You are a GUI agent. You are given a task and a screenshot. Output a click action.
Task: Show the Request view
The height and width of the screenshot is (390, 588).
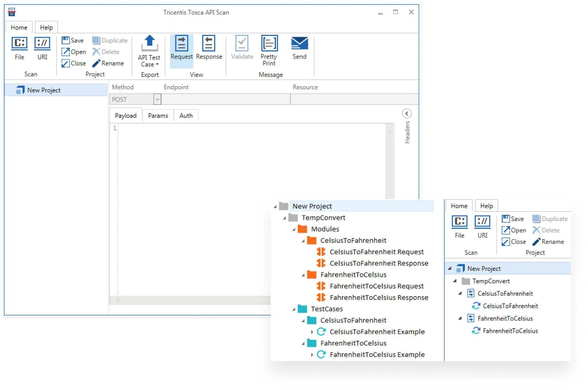click(182, 44)
